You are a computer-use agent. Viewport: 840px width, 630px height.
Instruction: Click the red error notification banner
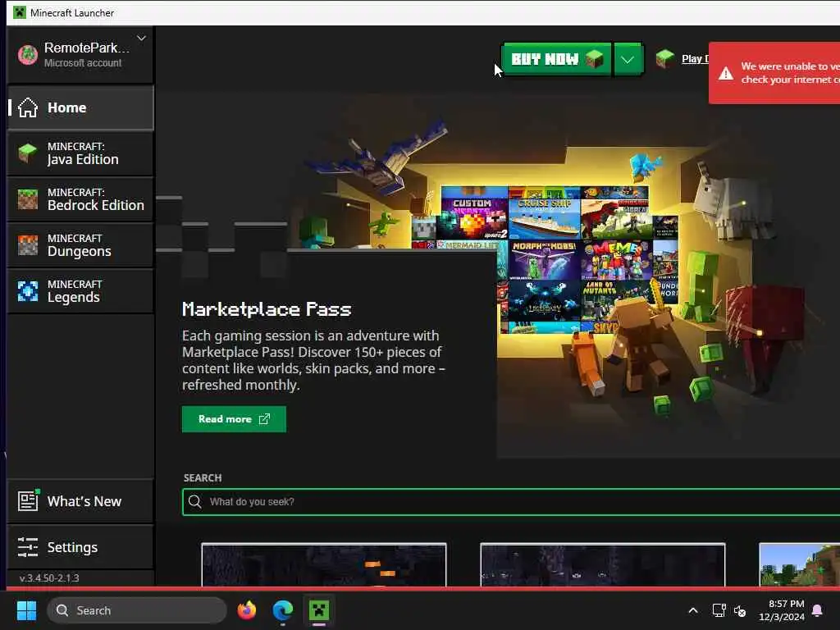point(774,73)
